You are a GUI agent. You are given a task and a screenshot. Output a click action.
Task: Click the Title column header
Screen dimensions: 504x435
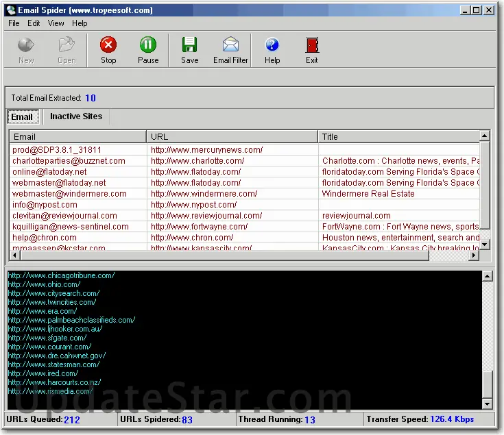pos(398,136)
